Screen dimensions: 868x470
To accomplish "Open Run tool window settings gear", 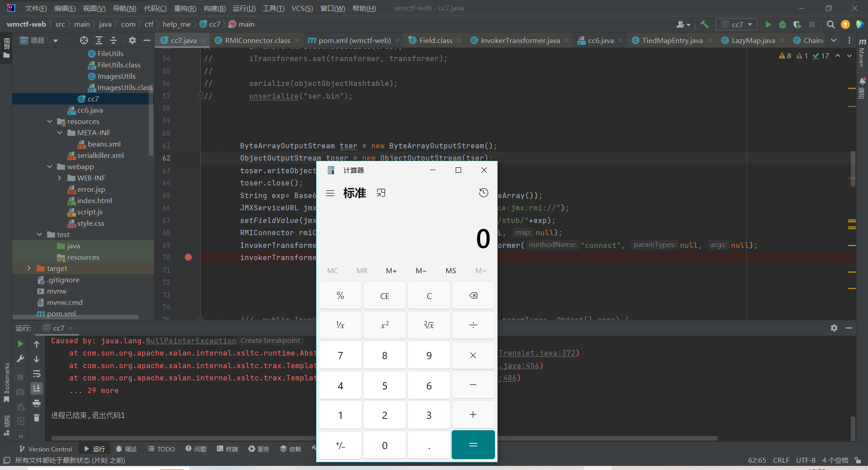I will [x=834, y=328].
